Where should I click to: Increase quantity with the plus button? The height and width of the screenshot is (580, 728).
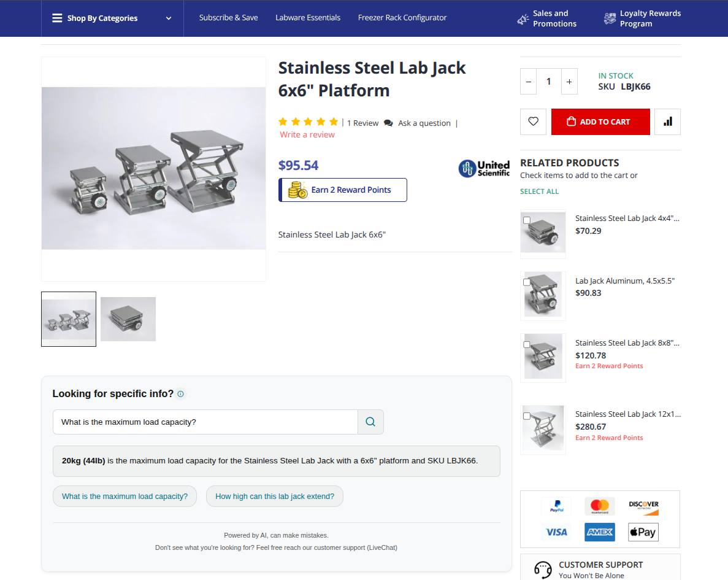click(569, 82)
